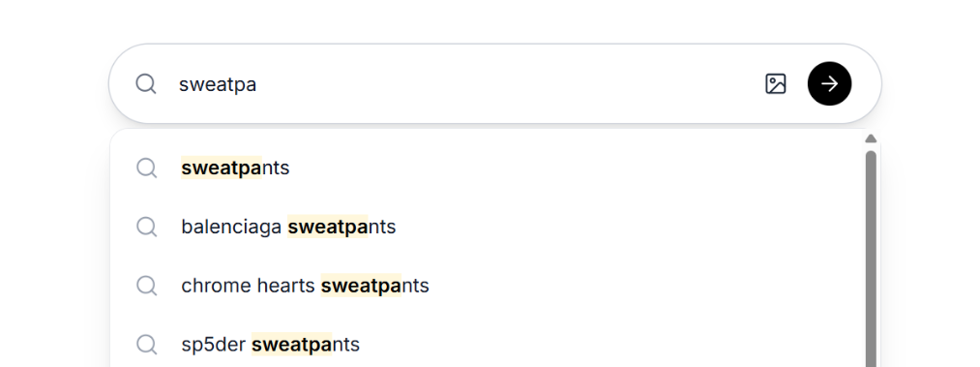This screenshot has height=367, width=980.
Task: Click the suggestion list's scroll-up arrow
Action: 871,138
